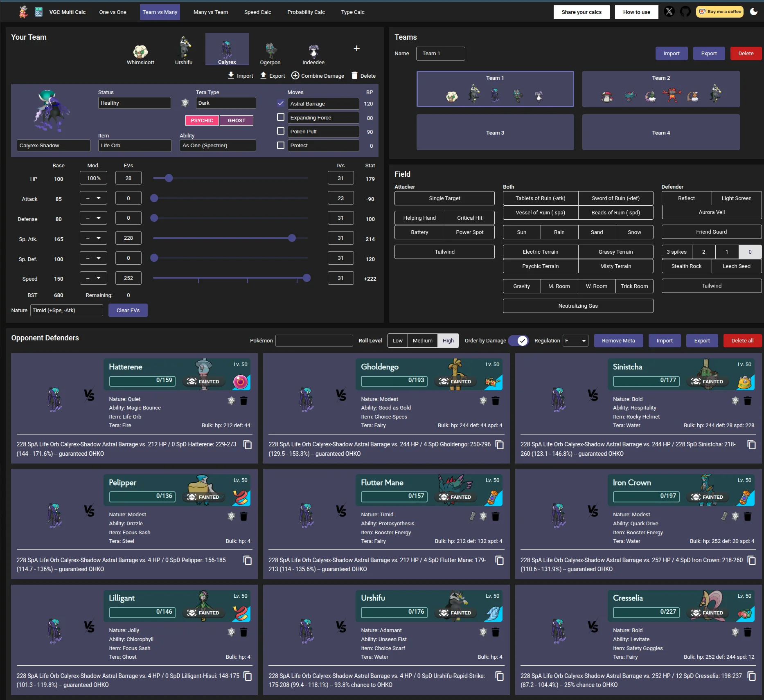Open the Ability dropdown As One (Spectrier)

click(x=218, y=145)
